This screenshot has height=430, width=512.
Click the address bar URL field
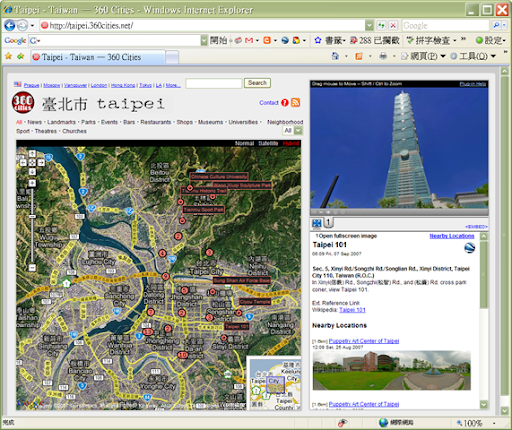(203, 25)
